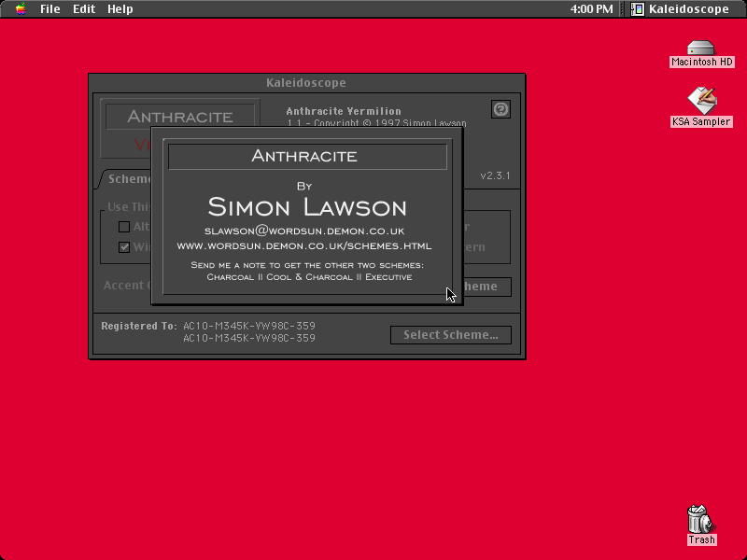Click the Charcoal II Cool & Executive line
Screen dimensions: 747x560
tap(309, 277)
